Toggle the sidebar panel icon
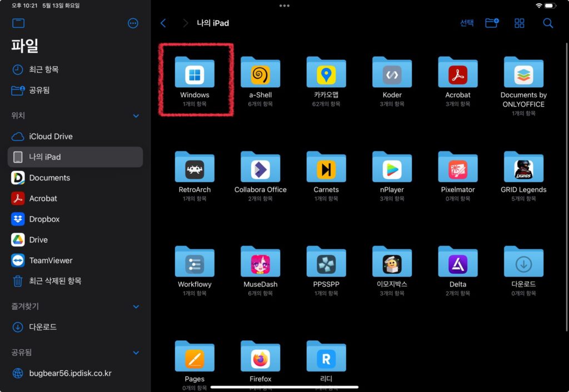 pyautogui.click(x=18, y=23)
